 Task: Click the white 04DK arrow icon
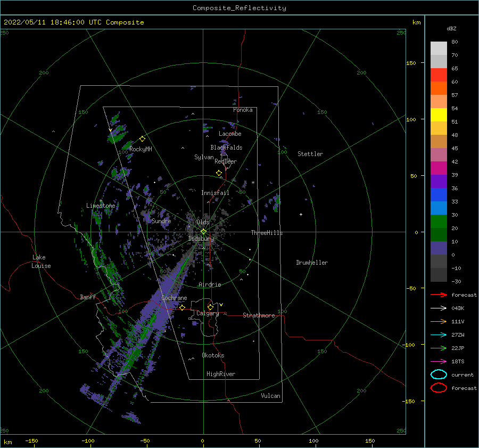point(439,308)
